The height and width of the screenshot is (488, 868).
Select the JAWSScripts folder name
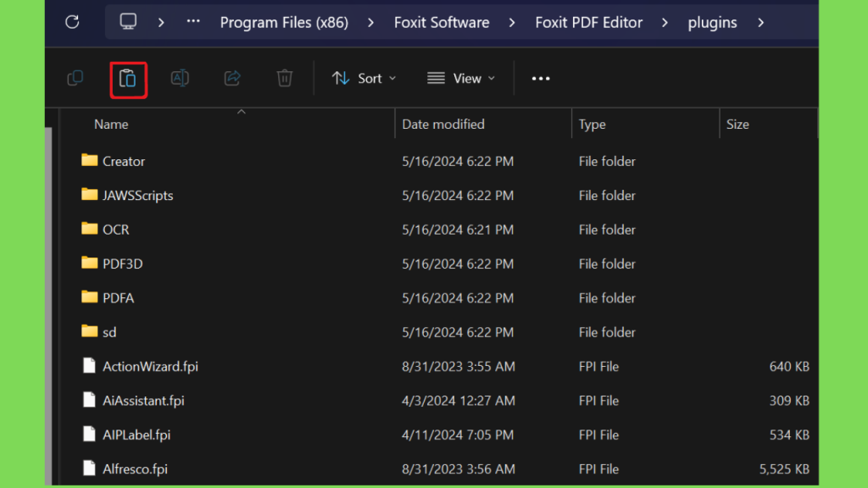138,196
